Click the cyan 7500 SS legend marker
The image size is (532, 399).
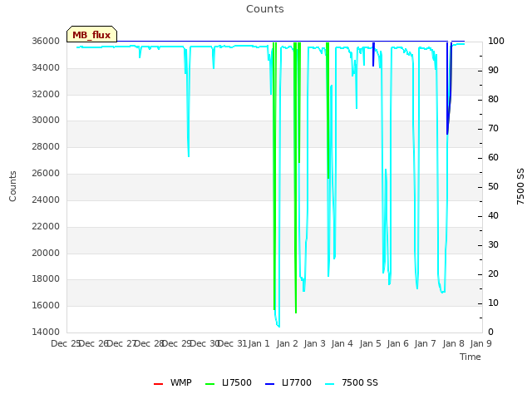[330, 384]
